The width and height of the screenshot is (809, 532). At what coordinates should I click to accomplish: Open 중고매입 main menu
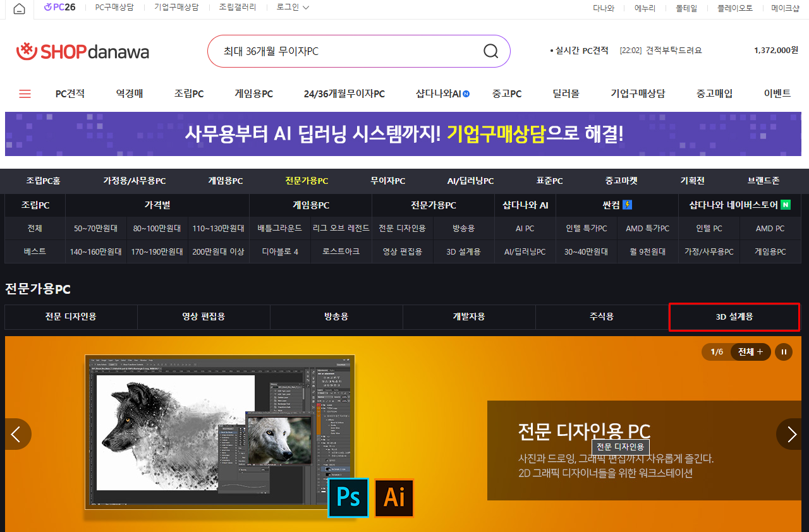[715, 94]
